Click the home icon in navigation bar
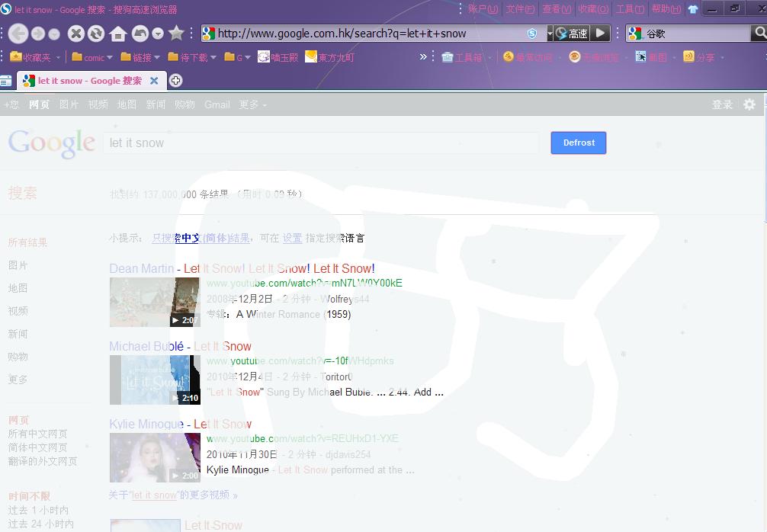 pos(118,34)
